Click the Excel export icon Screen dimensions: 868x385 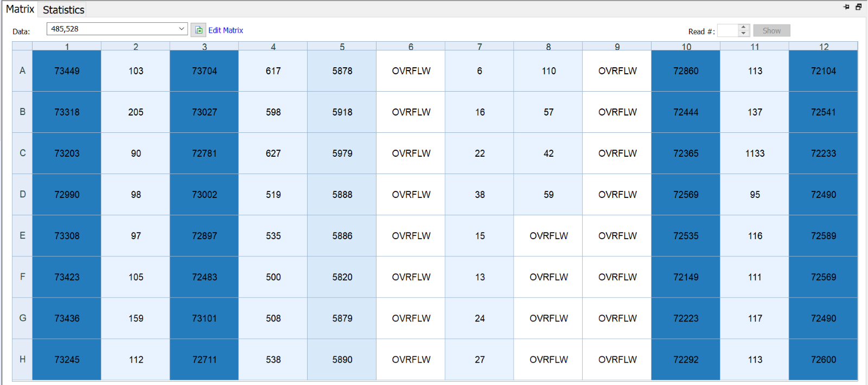click(x=199, y=30)
